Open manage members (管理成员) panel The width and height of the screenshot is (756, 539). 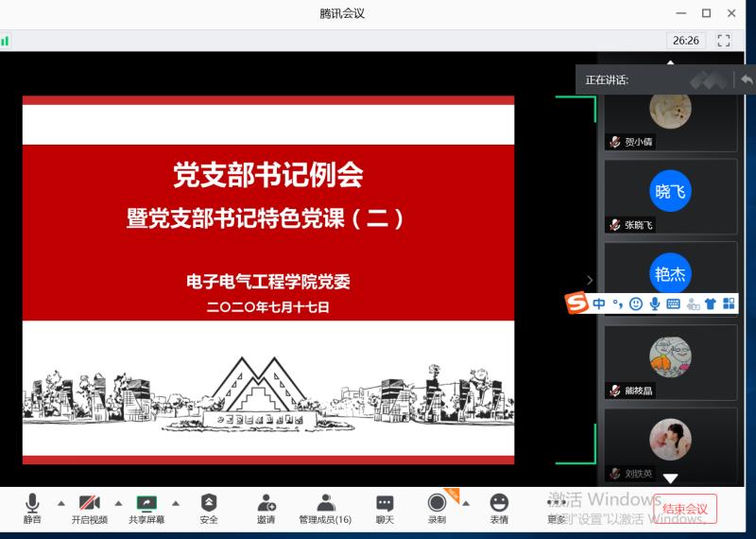[x=325, y=508]
